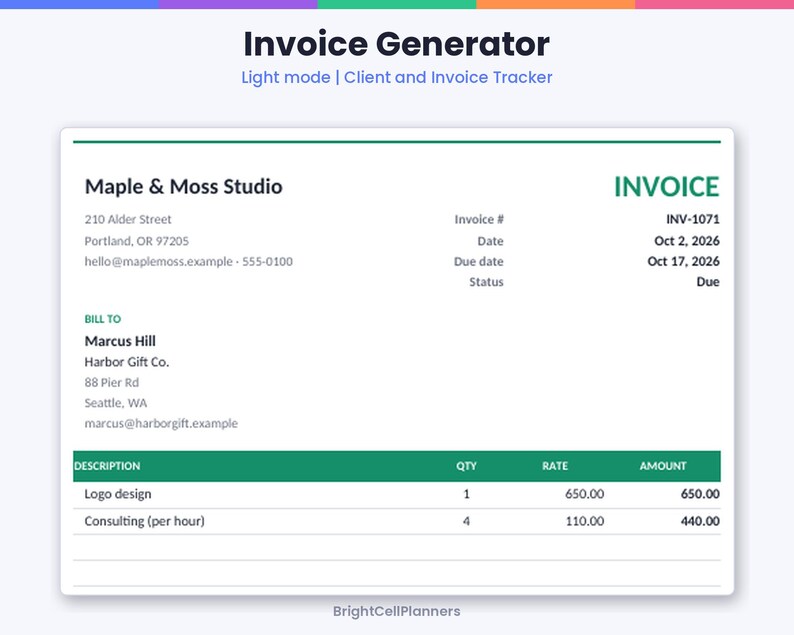
Task: Select the 210 Alder Street address line
Action: 128,219
